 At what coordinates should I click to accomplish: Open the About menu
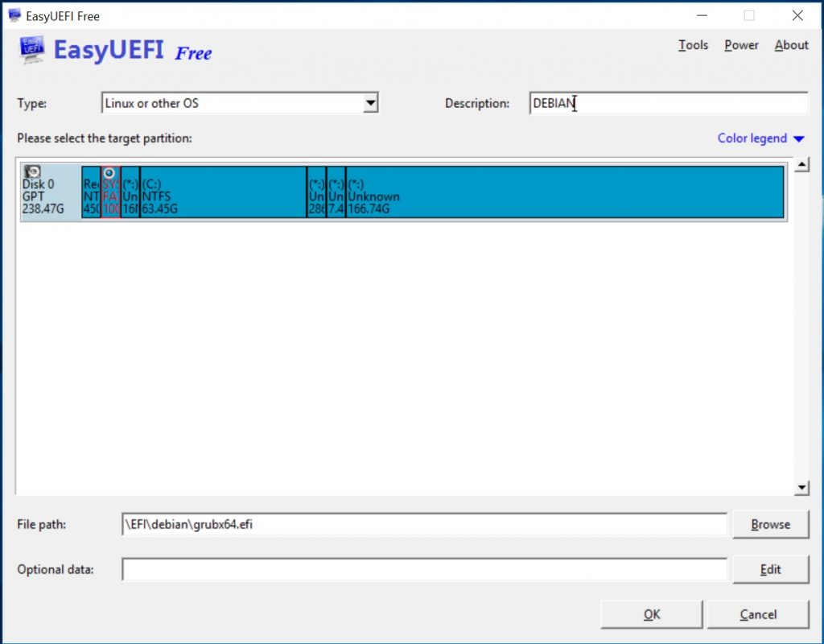(x=791, y=45)
